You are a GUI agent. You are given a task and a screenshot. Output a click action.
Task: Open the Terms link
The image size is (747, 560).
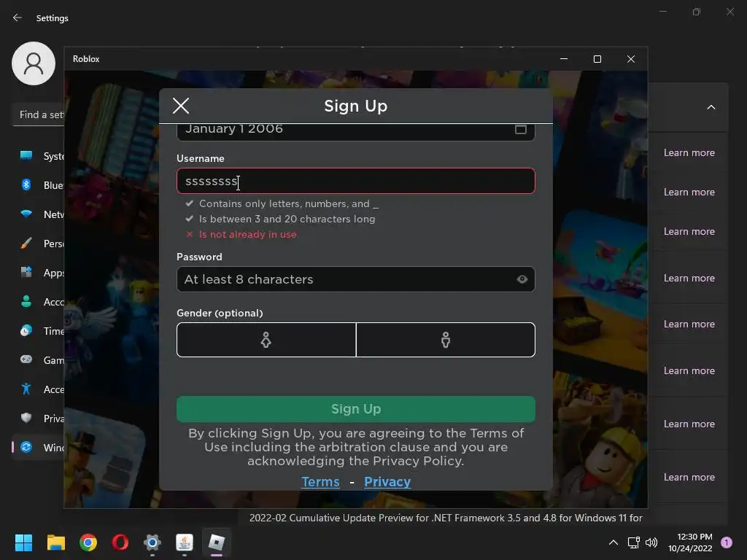[x=321, y=481]
